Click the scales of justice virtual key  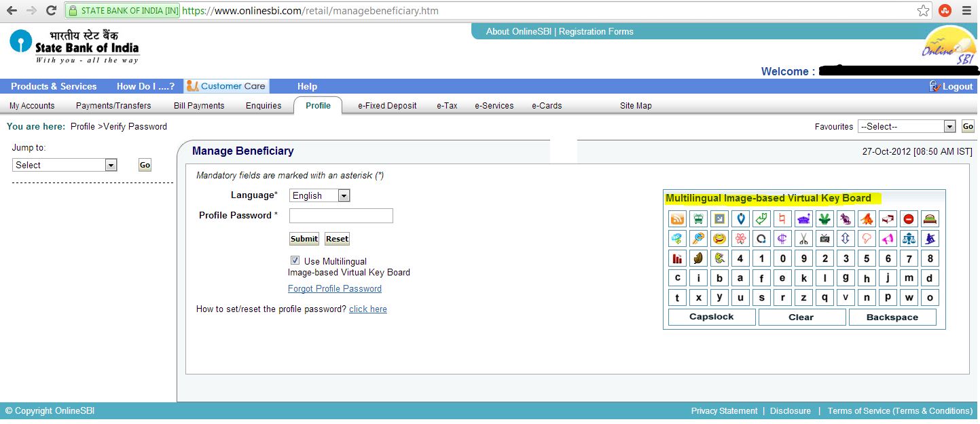pos(909,238)
